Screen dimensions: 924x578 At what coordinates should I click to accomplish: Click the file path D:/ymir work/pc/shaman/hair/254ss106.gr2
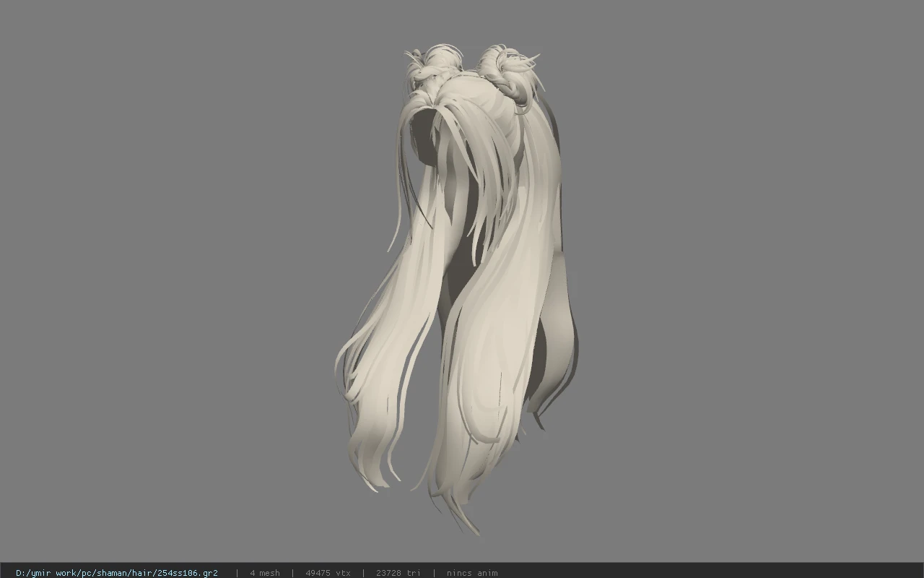(x=117, y=573)
